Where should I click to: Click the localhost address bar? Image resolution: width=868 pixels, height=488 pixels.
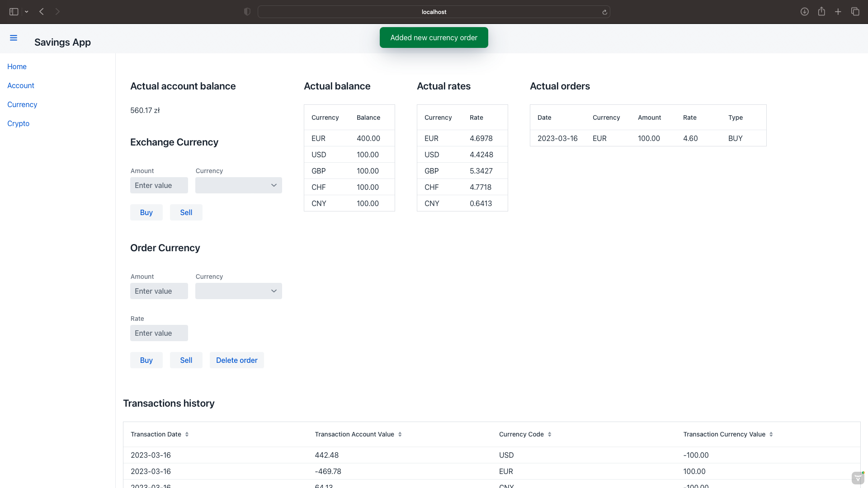tap(433, 12)
